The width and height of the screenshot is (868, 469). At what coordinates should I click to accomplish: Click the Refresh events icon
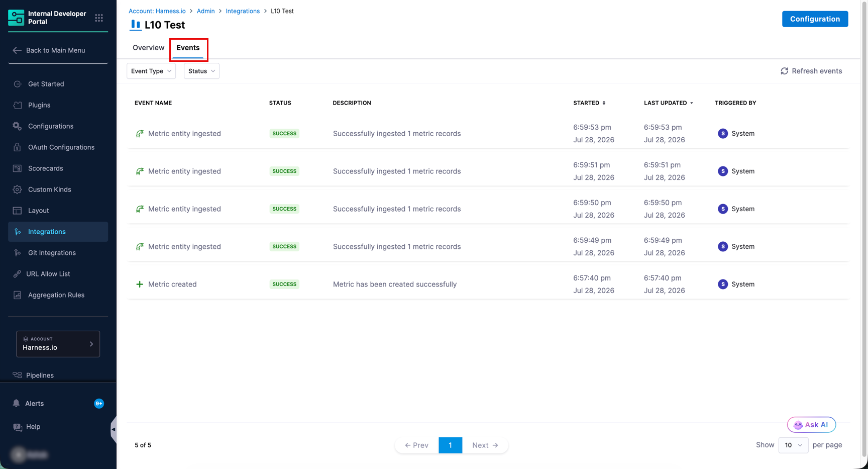[784, 71]
